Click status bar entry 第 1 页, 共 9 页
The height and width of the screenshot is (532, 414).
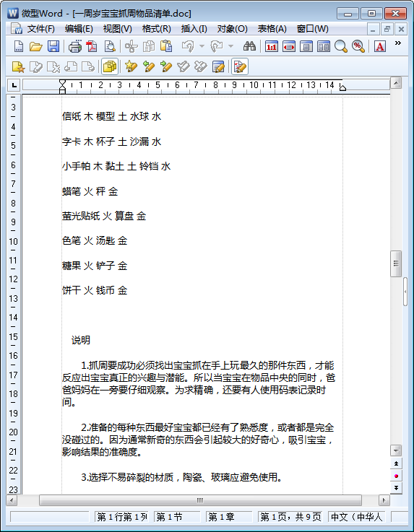[290, 517]
